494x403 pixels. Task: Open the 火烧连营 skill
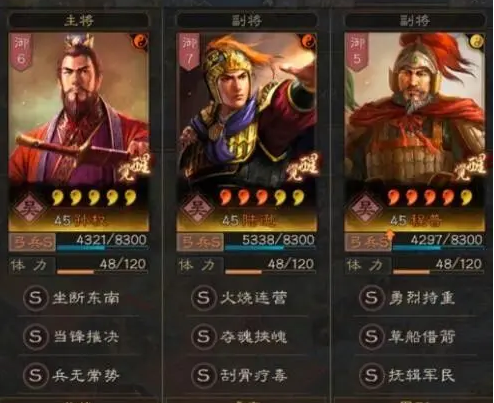[253, 298]
